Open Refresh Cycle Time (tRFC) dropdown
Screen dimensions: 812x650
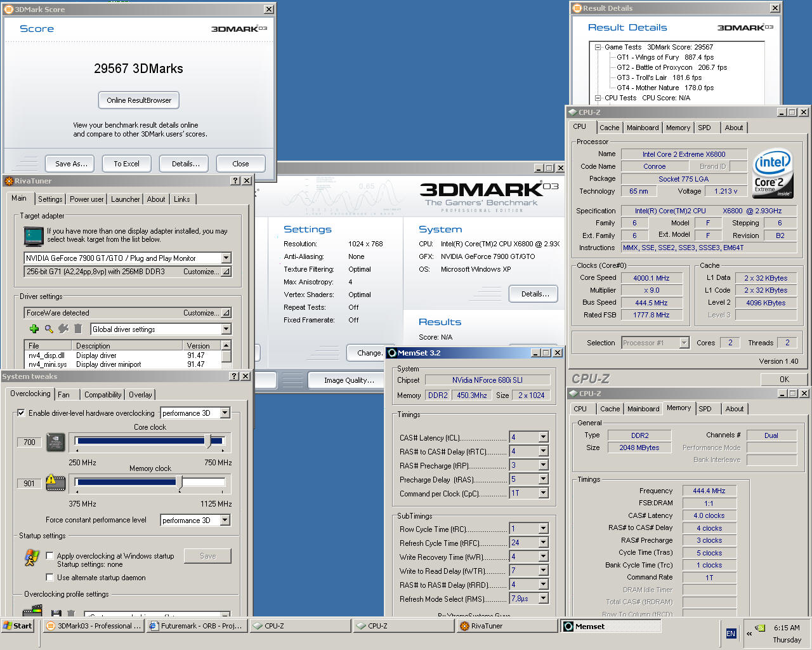pos(543,542)
